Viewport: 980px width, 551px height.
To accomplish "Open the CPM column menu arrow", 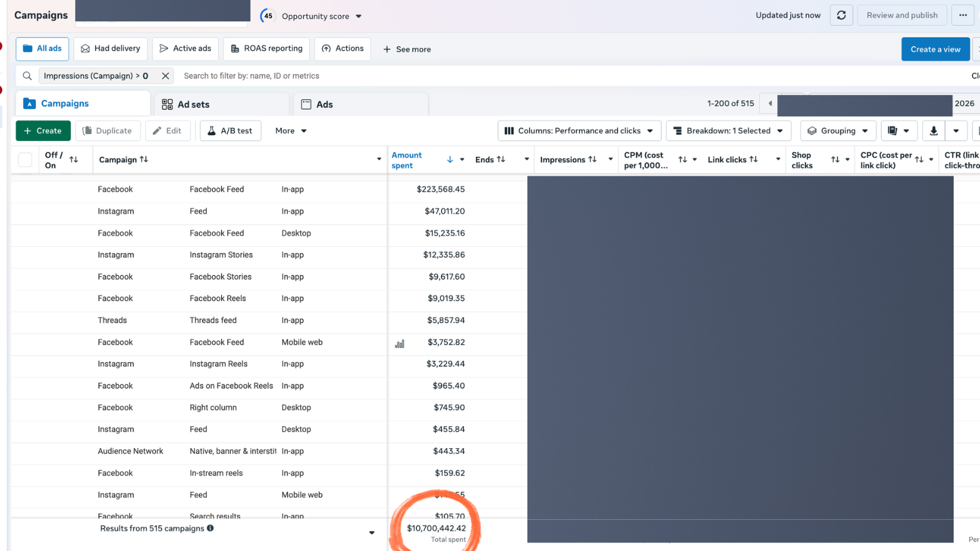I will click(695, 160).
